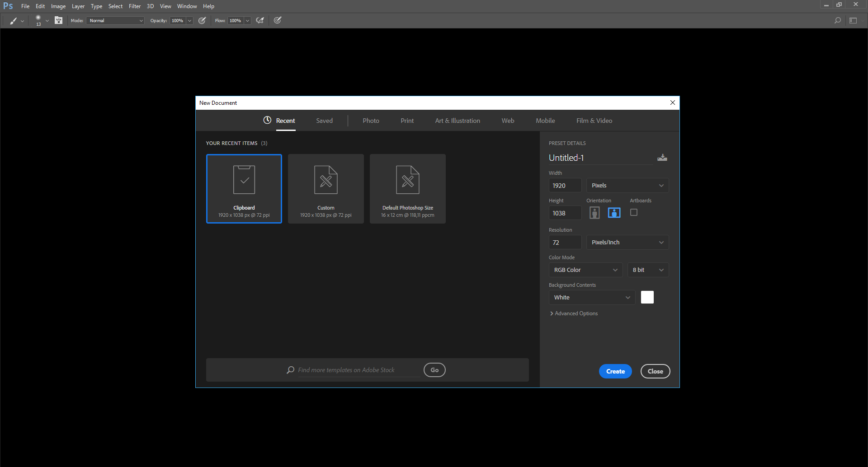The width and height of the screenshot is (868, 467).
Task: Open the View menu
Action: click(165, 6)
